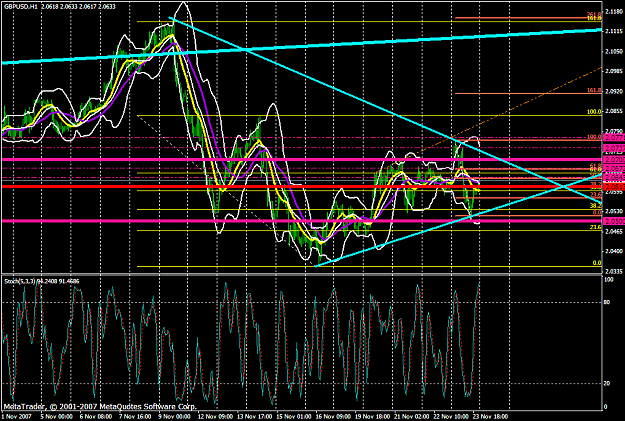Click the yellow Fibonacci 23.6 label near 2.0465
Viewport: 625px width, 421px height.
click(x=596, y=227)
